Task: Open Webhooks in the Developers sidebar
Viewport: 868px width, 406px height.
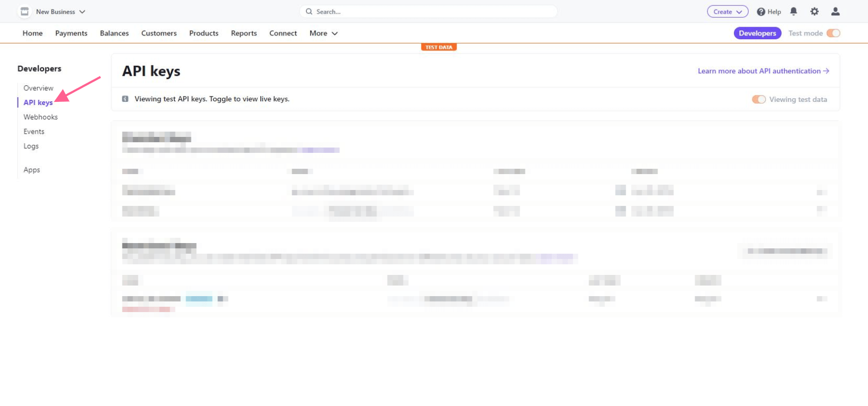Action: 40,117
